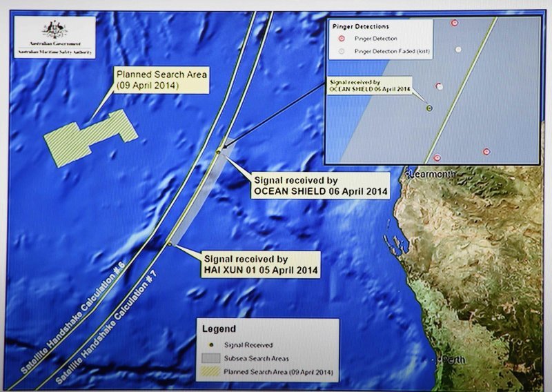Screen dimensions: 552x392
Task: Click the green Ocean Shield signal marker in inset
Action: click(429, 108)
